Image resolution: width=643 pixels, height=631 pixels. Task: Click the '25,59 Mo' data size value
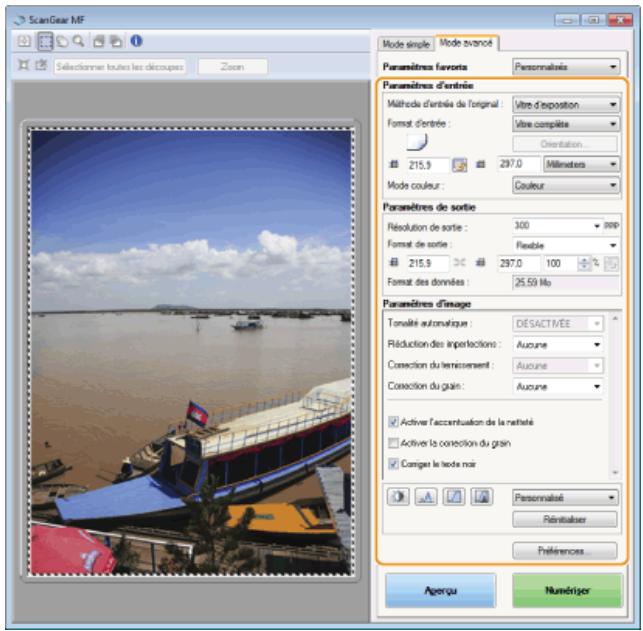(x=565, y=282)
